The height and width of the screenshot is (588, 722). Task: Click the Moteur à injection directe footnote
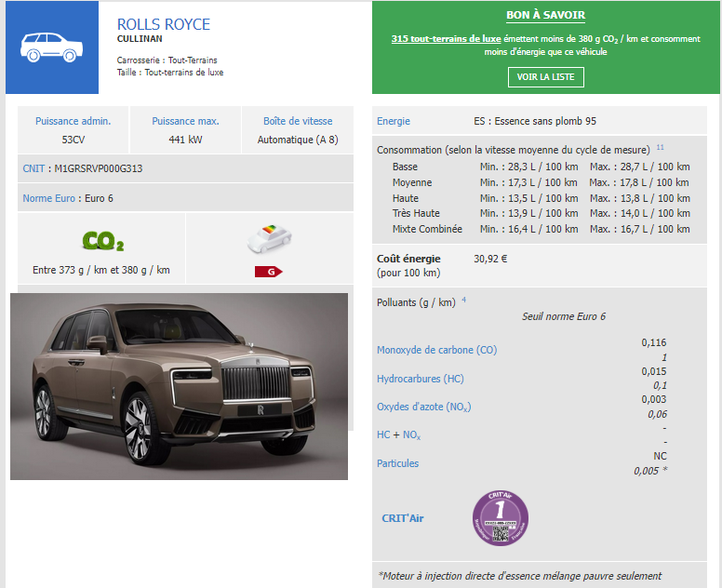pyautogui.click(x=519, y=576)
